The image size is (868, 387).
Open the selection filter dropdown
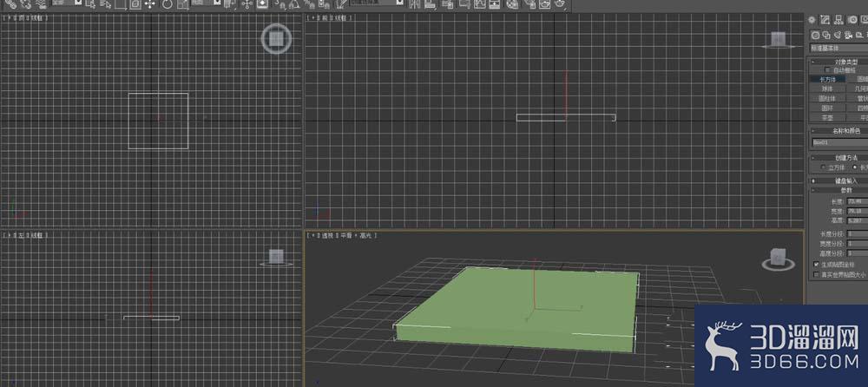click(68, 3)
